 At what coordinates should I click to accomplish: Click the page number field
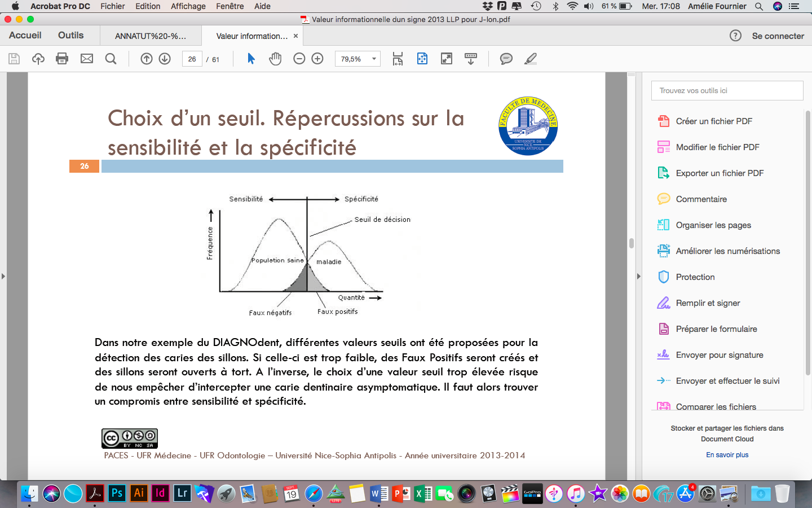192,59
